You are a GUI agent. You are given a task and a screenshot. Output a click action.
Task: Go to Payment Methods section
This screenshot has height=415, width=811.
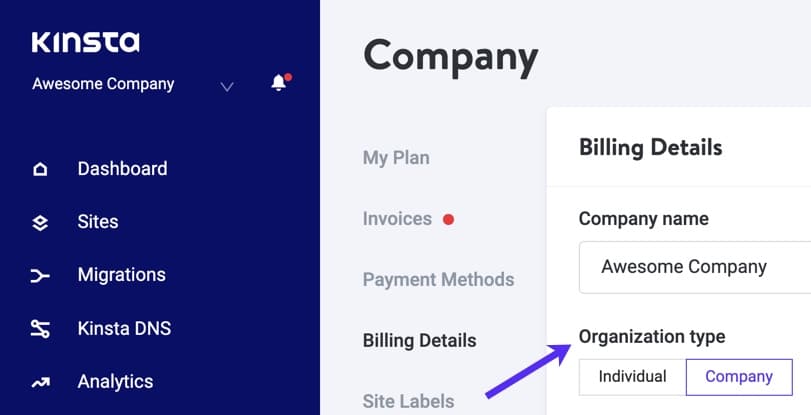pos(439,279)
